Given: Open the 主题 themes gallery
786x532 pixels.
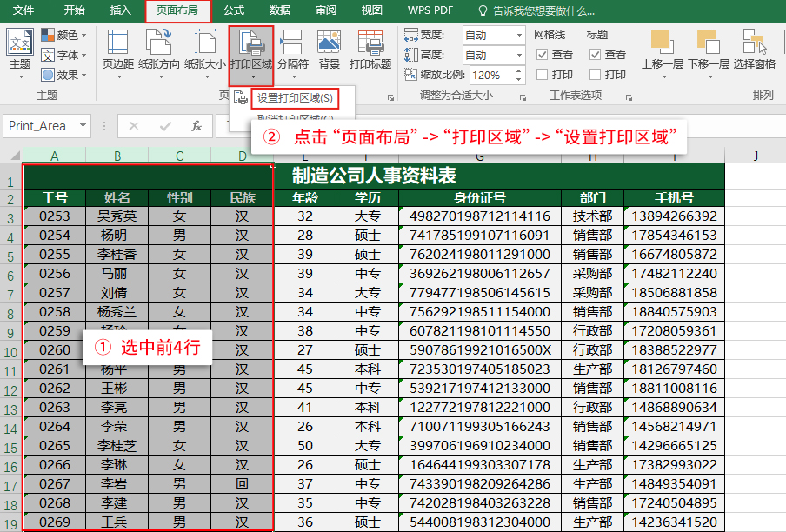Looking at the screenshot, I should click(x=20, y=54).
